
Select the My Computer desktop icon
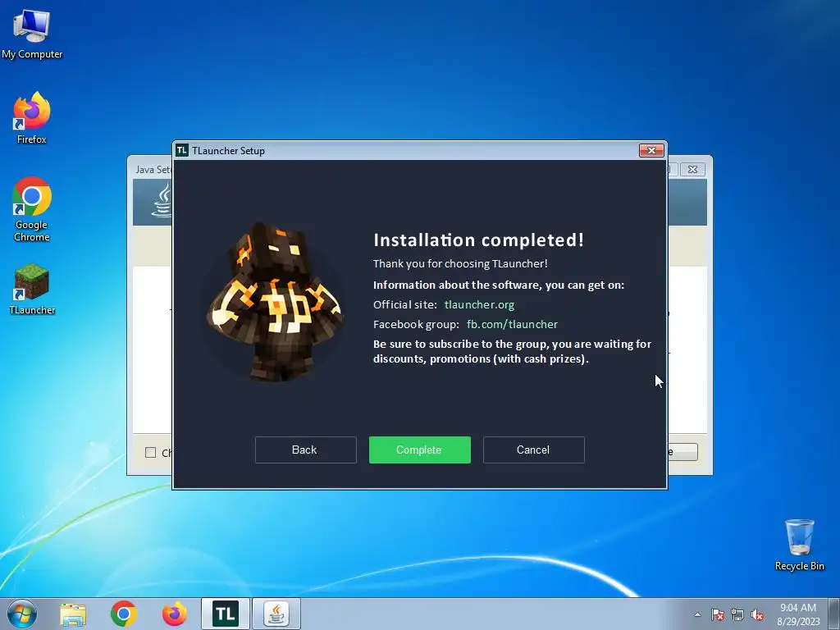point(32,34)
